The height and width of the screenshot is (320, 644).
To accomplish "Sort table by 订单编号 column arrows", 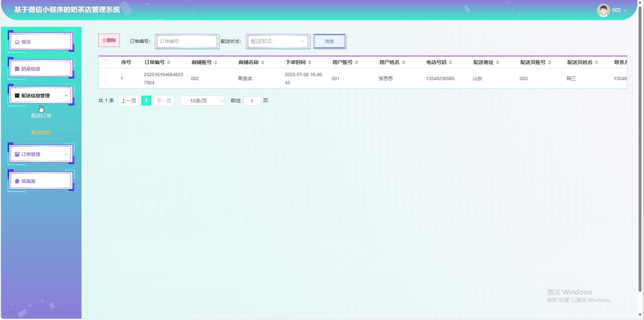I will [169, 62].
